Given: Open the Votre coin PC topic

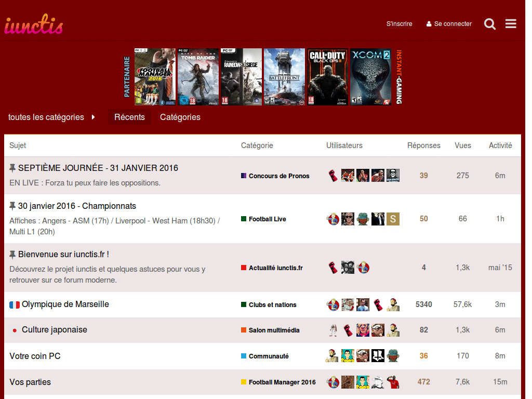Looking at the screenshot, I should point(35,356).
